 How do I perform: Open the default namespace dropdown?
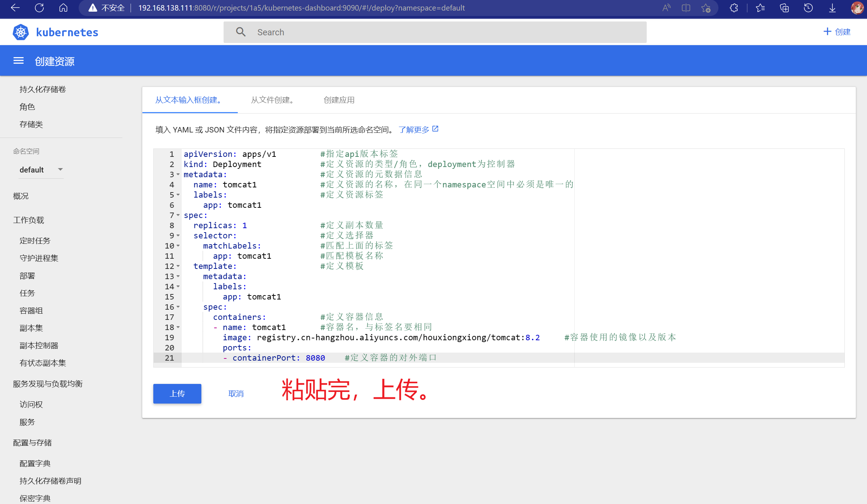click(41, 170)
